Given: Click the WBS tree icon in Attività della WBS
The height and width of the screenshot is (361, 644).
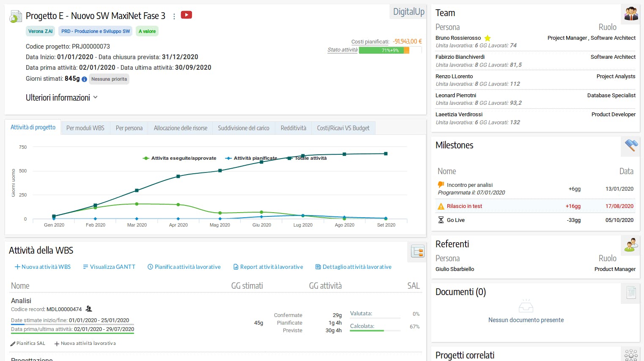Looking at the screenshot, I should coord(418,252).
